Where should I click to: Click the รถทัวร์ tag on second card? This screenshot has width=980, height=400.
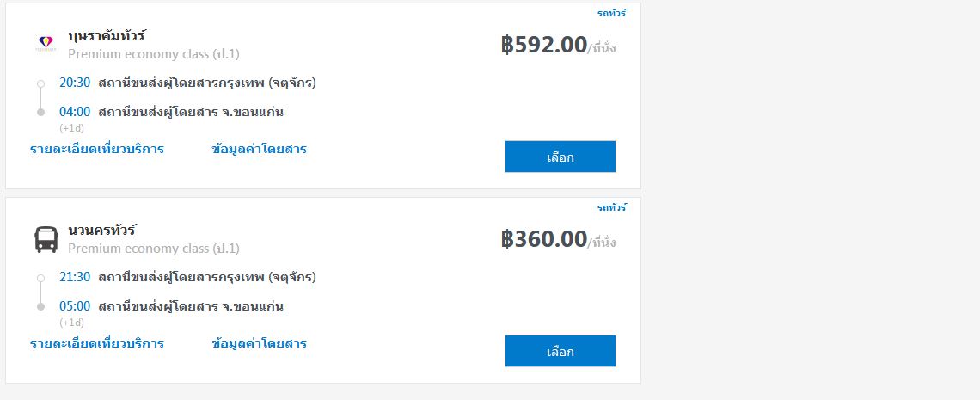point(612,206)
